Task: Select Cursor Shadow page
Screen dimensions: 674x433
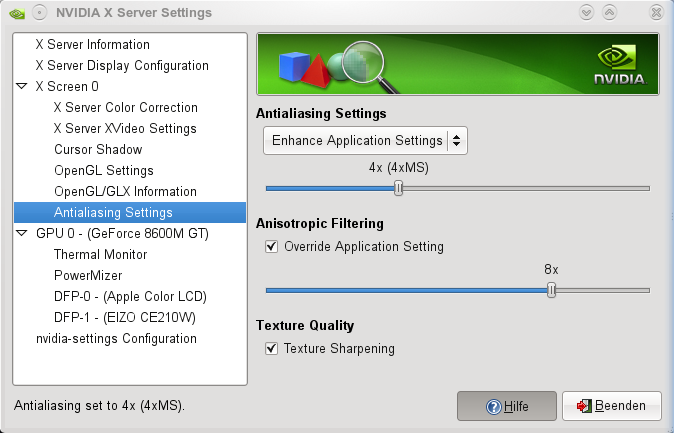Action: pyautogui.click(x=98, y=149)
